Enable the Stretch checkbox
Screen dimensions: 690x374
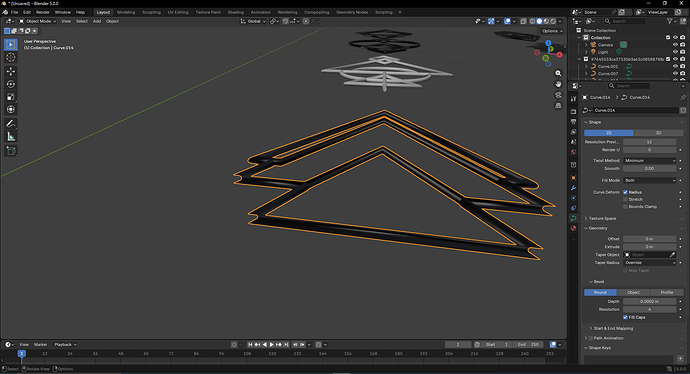tap(625, 199)
